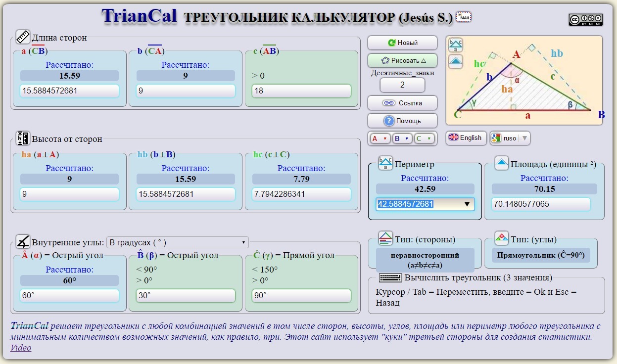This screenshot has width=617, height=364.
Task: Click the angle icon beside Внутренние углы
Action: click(x=23, y=242)
